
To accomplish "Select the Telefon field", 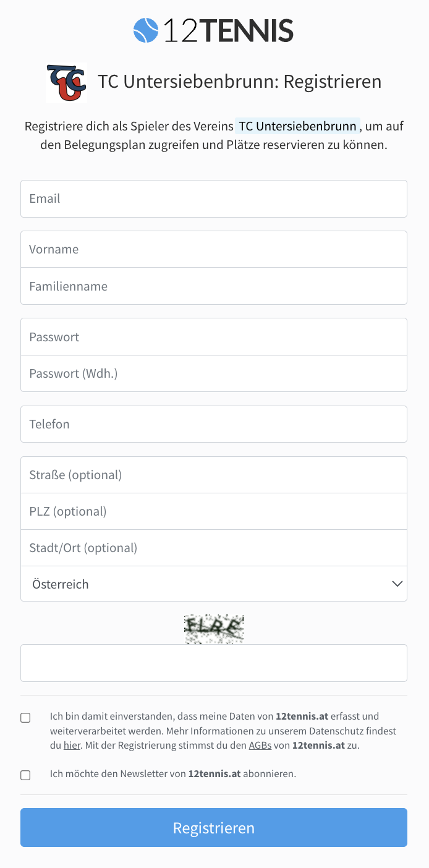I will 213,424.
